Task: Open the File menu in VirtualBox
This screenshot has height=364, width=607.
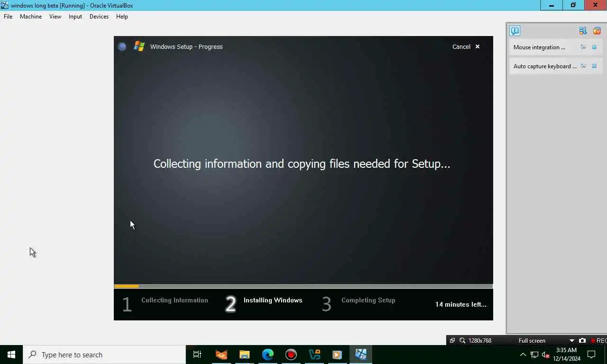Action: [8, 17]
